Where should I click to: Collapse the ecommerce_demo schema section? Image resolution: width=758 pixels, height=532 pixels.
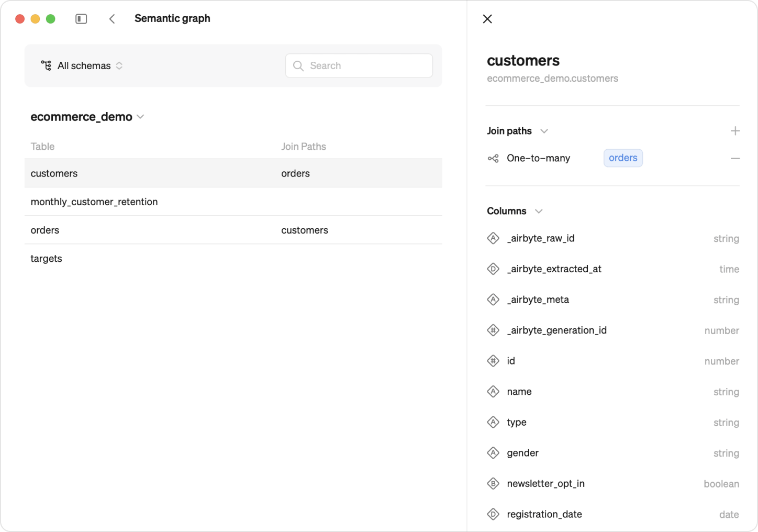(x=140, y=117)
